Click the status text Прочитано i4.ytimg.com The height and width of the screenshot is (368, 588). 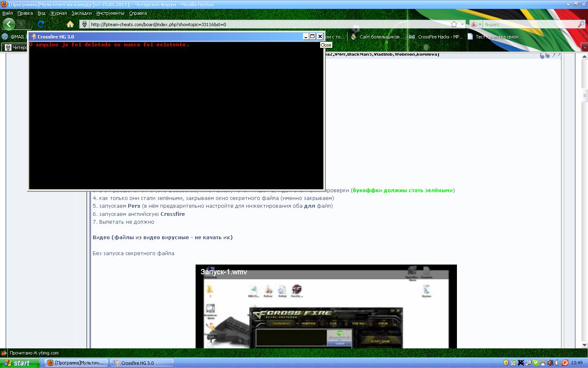(34, 353)
